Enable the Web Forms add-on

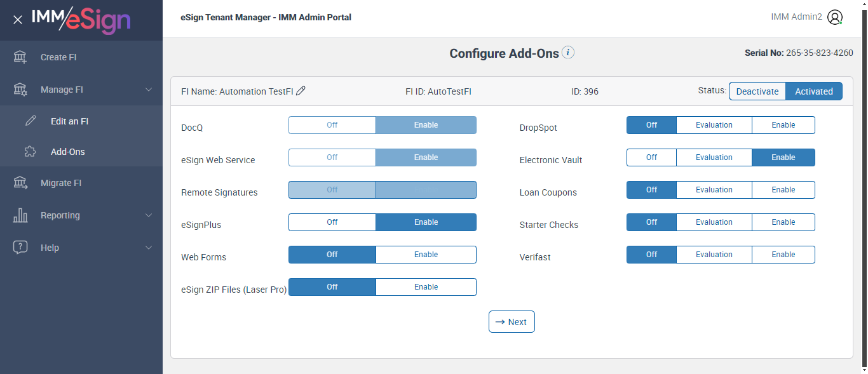point(426,255)
